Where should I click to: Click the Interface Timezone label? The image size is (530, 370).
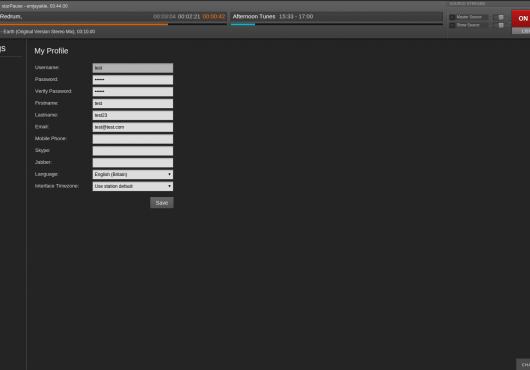tap(57, 186)
